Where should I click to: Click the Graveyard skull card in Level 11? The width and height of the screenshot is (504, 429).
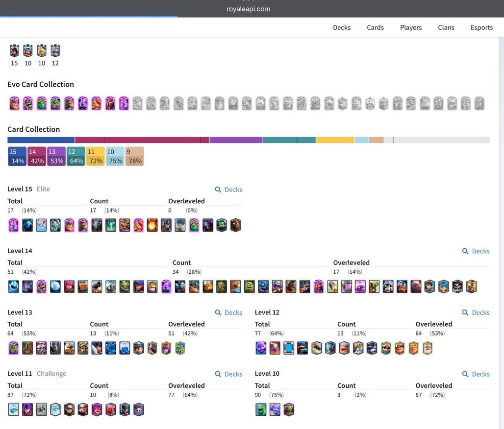pyautogui.click(x=139, y=409)
